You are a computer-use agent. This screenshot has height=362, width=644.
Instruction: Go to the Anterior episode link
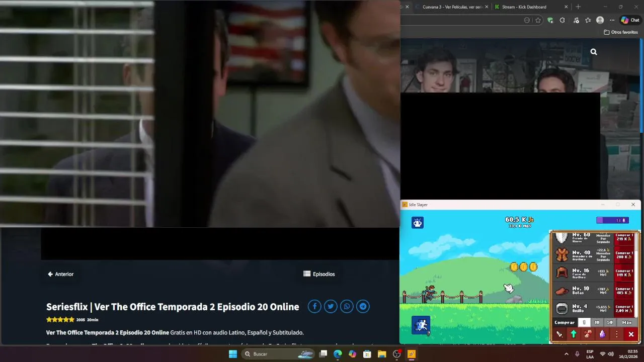[60, 274]
